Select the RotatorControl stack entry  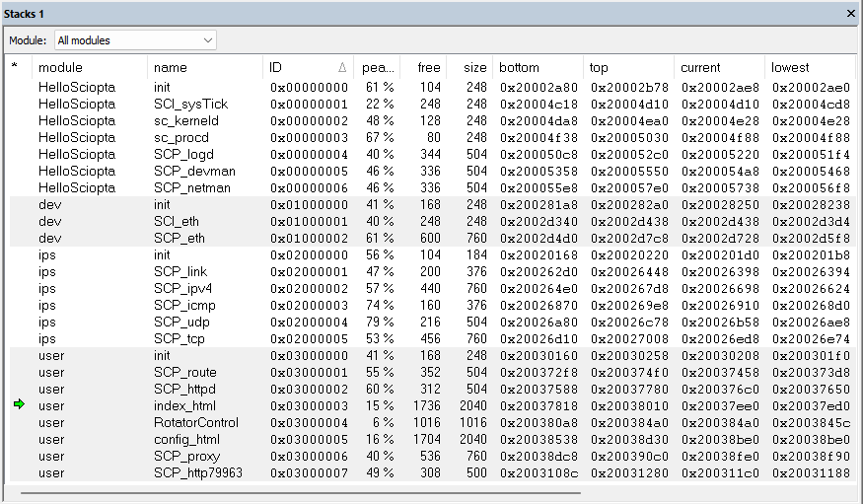(197, 422)
